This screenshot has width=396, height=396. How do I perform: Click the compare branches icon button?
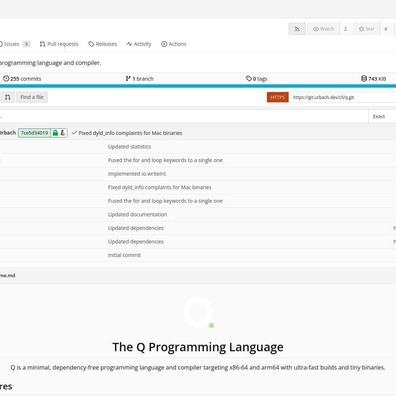tap(7, 97)
